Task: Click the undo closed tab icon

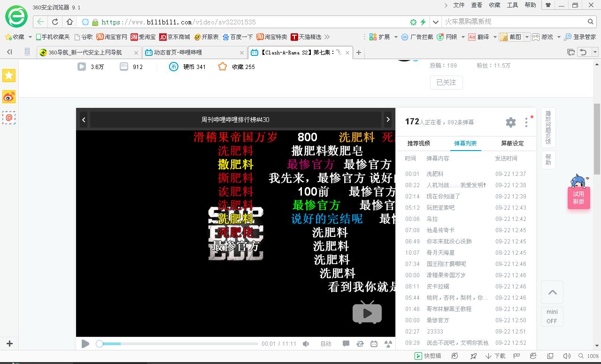Action: (583, 53)
